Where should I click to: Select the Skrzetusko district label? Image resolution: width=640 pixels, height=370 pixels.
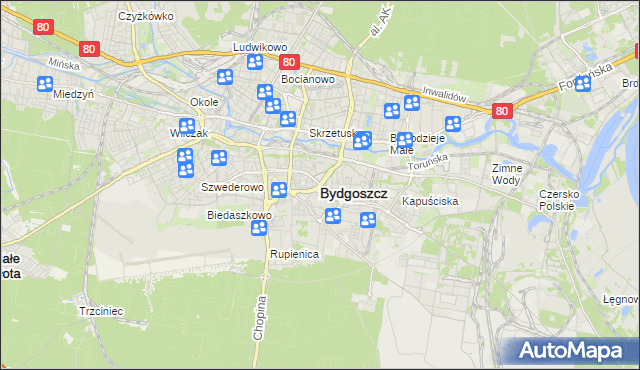coord(333,133)
